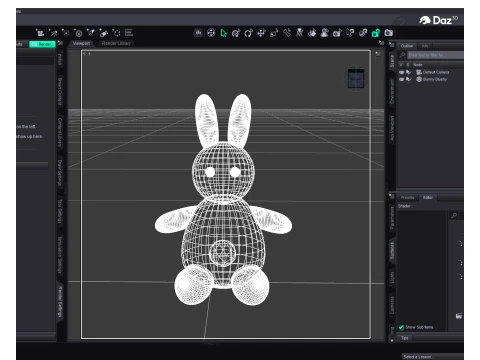480x360 pixels.
Task: Open the viewport pane options menu icon
Action: coord(381,43)
